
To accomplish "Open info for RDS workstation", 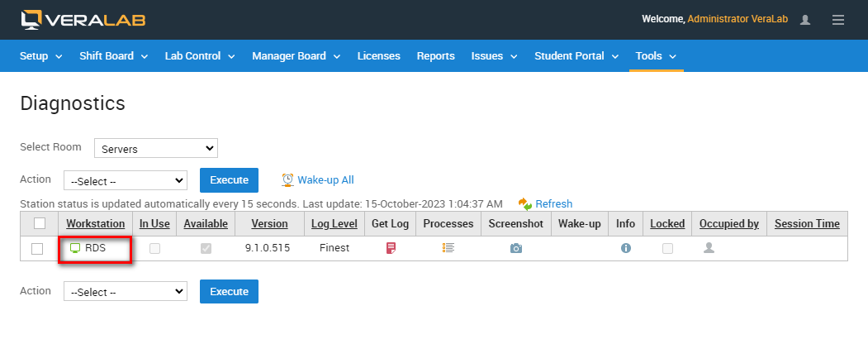I will coord(625,248).
